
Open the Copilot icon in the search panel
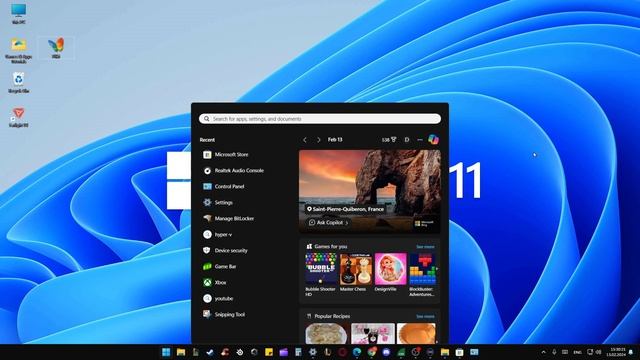pos(433,140)
